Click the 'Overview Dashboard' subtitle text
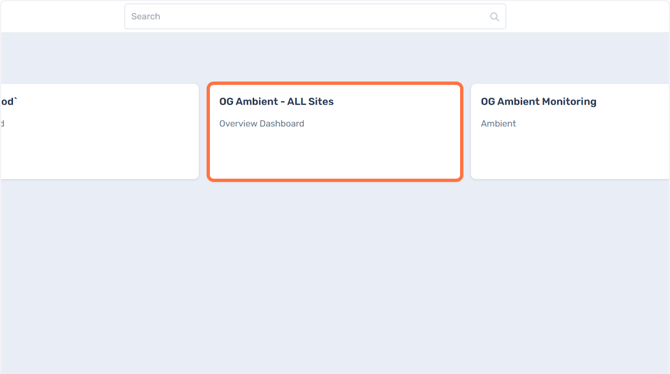Screen dimensions: 670x374 tap(262, 124)
